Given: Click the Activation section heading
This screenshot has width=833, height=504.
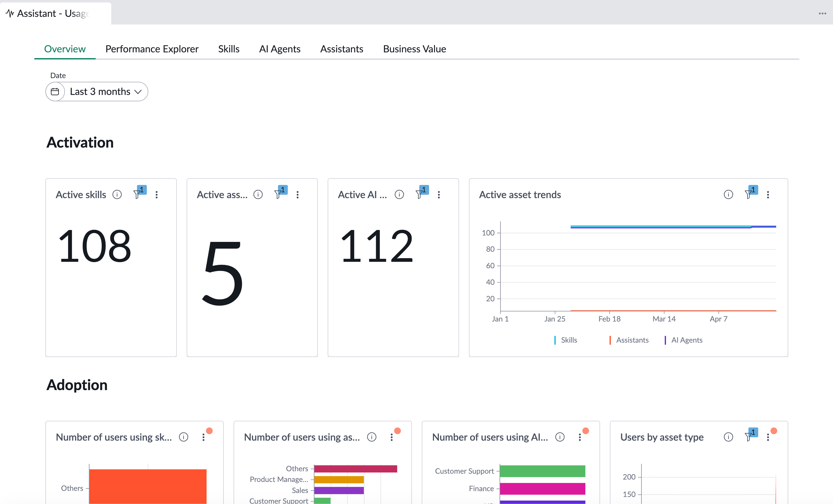Looking at the screenshot, I should 80,143.
